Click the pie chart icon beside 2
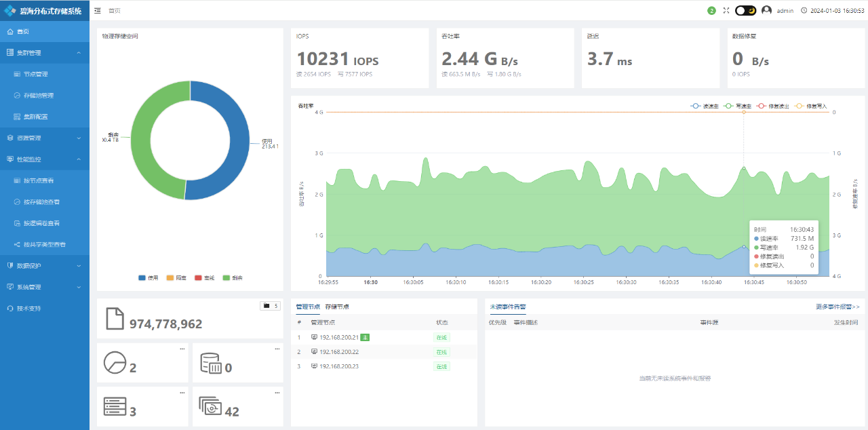 click(x=115, y=362)
